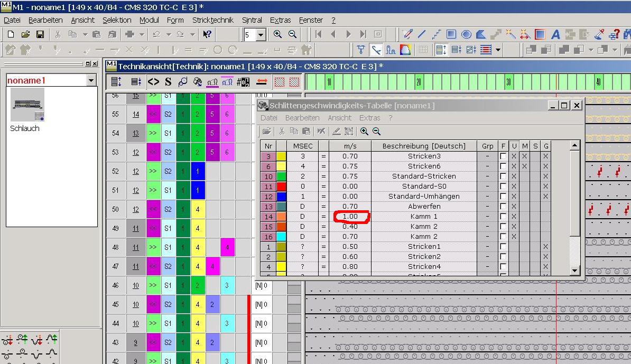This screenshot has width=631, height=364.
Task: Open the zoom factor dropdown showing 5
Action: tap(261, 35)
